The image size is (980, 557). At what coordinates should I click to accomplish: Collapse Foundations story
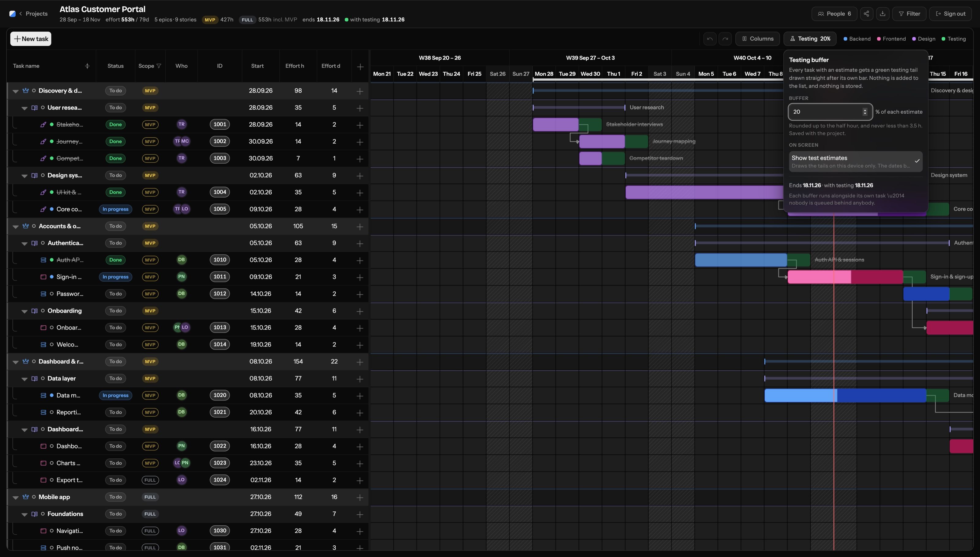tap(24, 514)
